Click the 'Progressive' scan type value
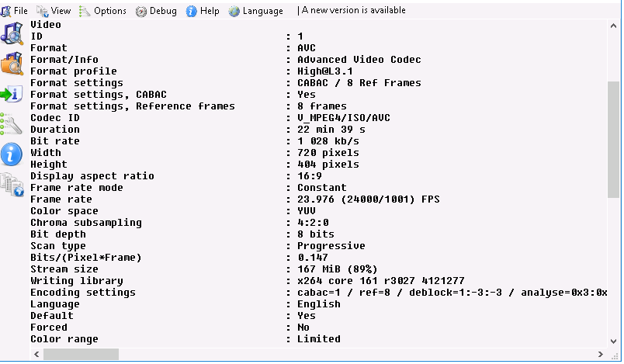The width and height of the screenshot is (624, 364). [x=331, y=246]
